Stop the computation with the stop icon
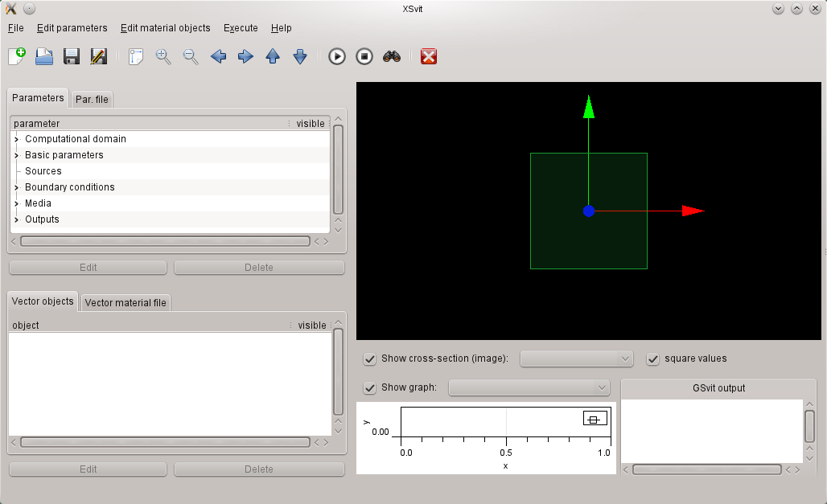The image size is (827, 504). (364, 56)
